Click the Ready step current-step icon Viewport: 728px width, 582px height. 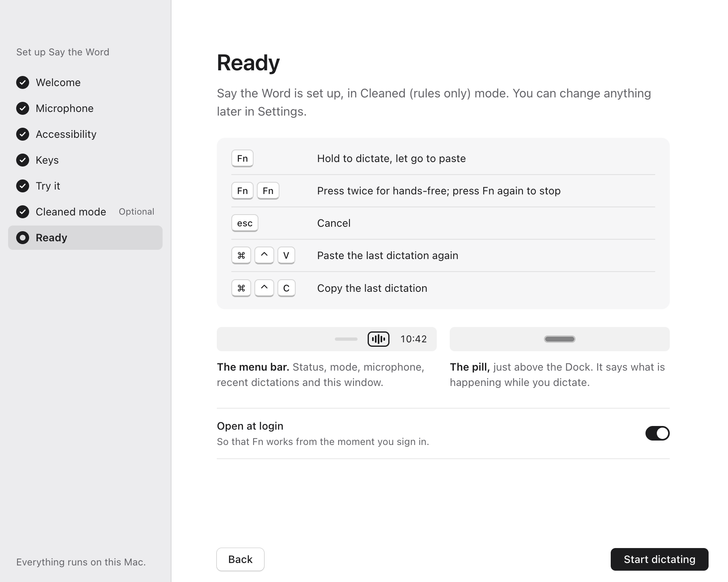pos(23,238)
